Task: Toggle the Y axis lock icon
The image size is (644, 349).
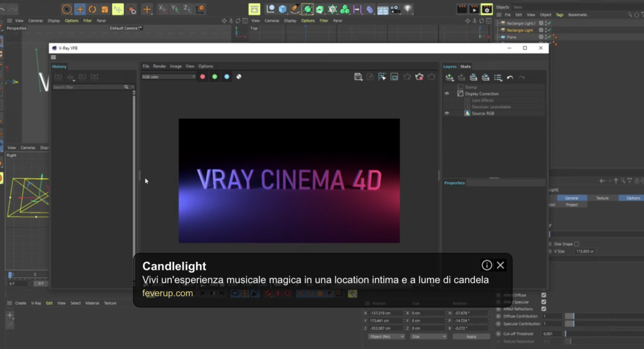Action: pos(175,9)
